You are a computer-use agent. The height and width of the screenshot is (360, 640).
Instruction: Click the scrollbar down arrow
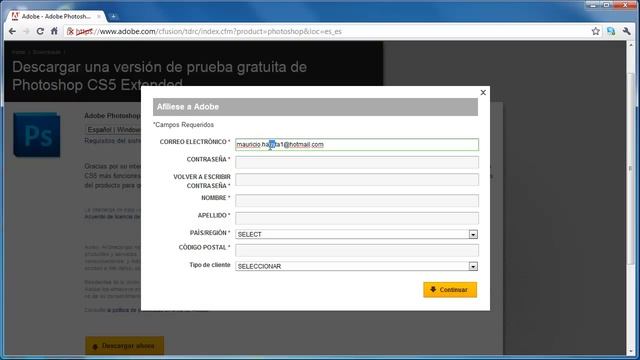click(x=631, y=351)
